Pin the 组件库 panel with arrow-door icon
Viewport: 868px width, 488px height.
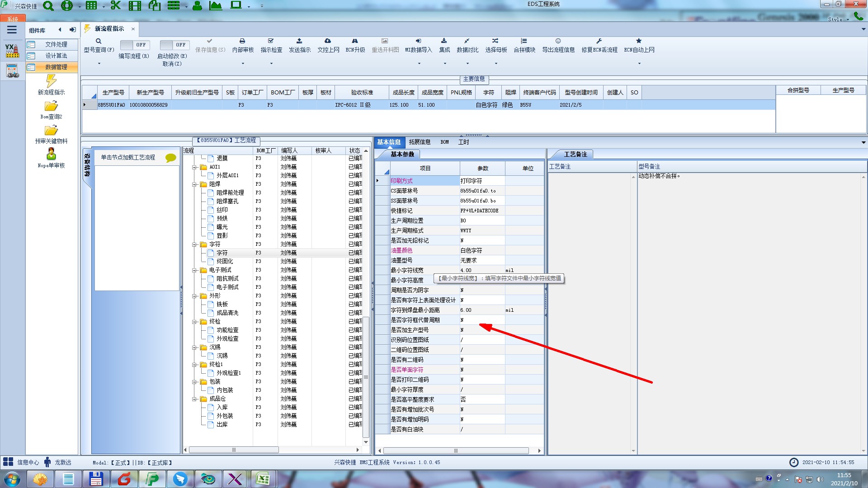click(72, 30)
